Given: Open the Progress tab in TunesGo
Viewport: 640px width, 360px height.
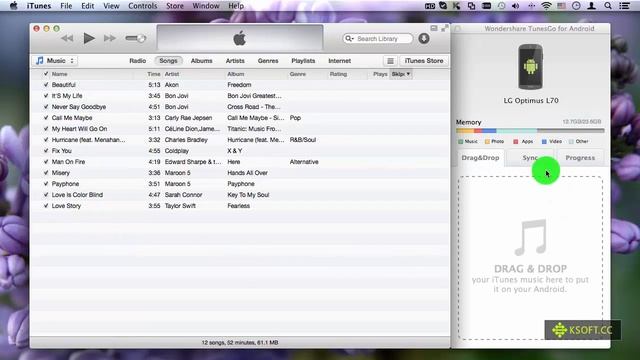Looking at the screenshot, I should tap(580, 158).
